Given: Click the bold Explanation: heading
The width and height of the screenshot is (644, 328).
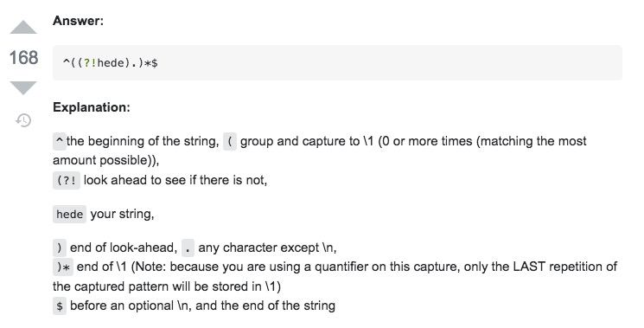Looking at the screenshot, I should [x=92, y=107].
